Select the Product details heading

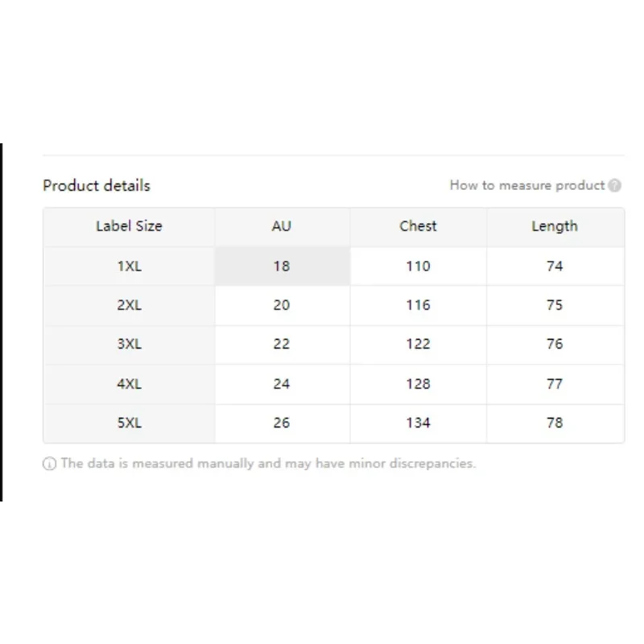[97, 186]
